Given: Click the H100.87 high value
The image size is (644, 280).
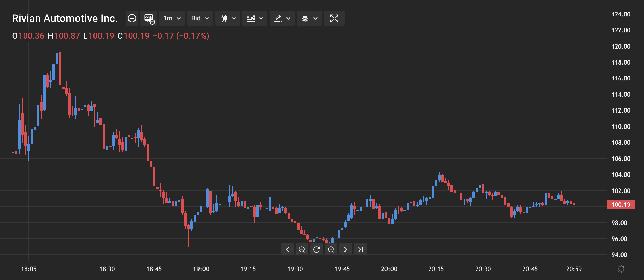Looking at the screenshot, I should pos(64,36).
